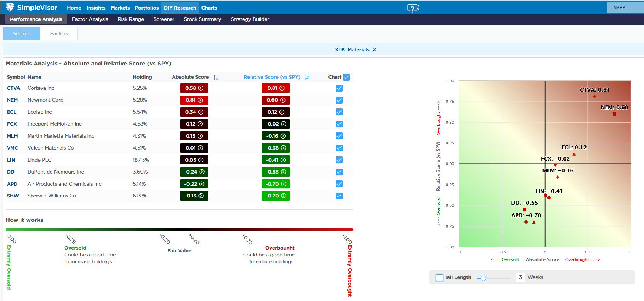Click the DD: -0.55 chart data point
644x301 pixels.
pos(524,209)
